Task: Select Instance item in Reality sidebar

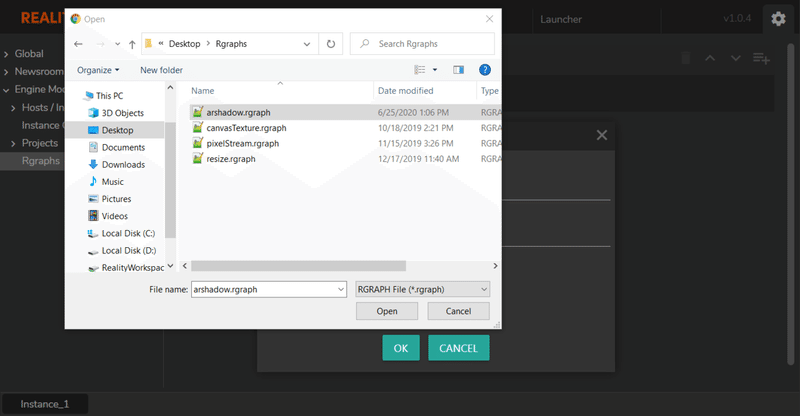Action: click(43, 126)
